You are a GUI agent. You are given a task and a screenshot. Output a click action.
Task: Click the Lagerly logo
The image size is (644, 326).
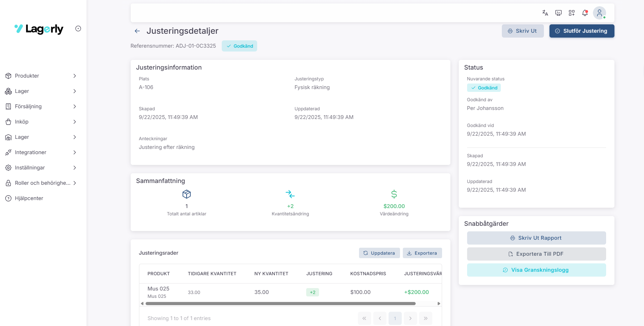(39, 29)
